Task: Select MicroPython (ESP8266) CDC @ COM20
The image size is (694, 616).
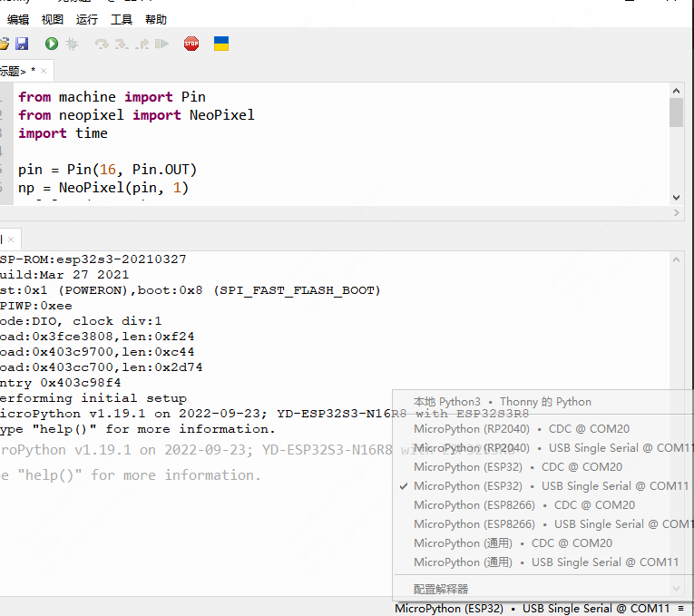Action: click(524, 505)
